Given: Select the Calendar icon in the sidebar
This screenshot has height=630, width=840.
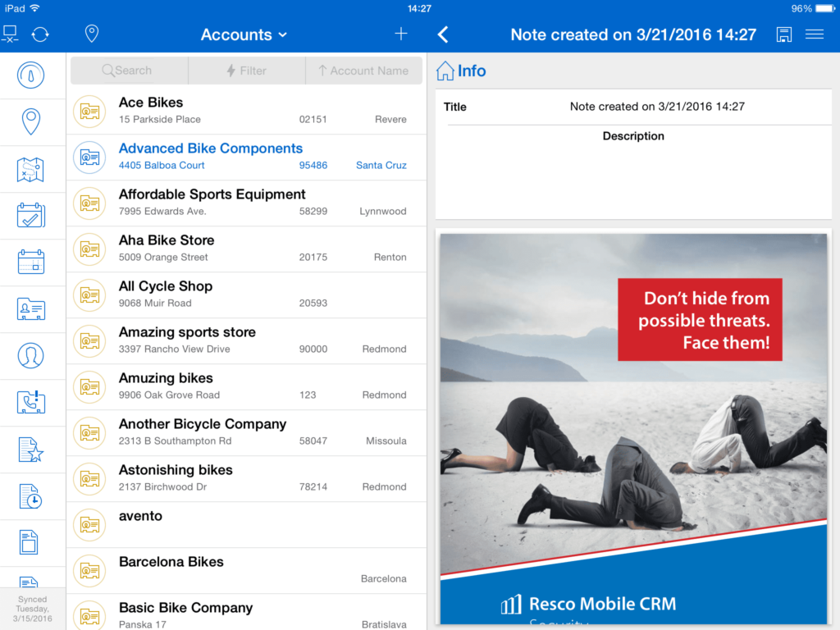Looking at the screenshot, I should coord(33,262).
